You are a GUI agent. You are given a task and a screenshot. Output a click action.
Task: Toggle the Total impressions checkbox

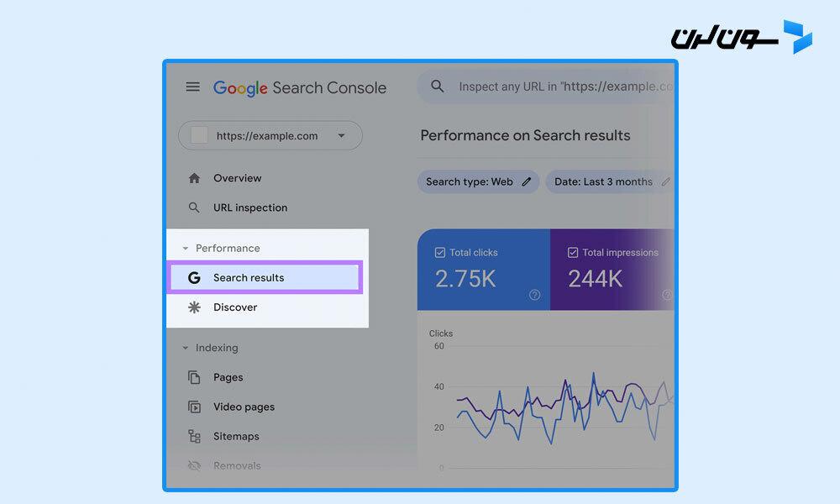[x=573, y=252]
